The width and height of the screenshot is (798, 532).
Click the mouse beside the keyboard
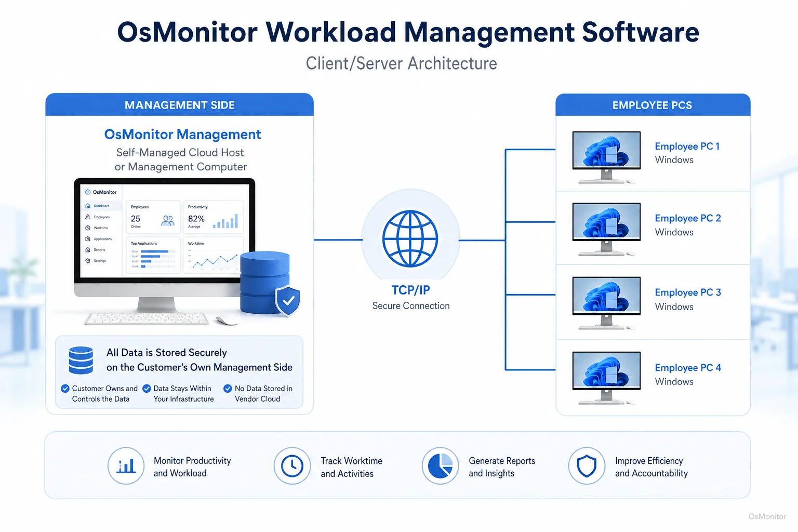click(227, 321)
